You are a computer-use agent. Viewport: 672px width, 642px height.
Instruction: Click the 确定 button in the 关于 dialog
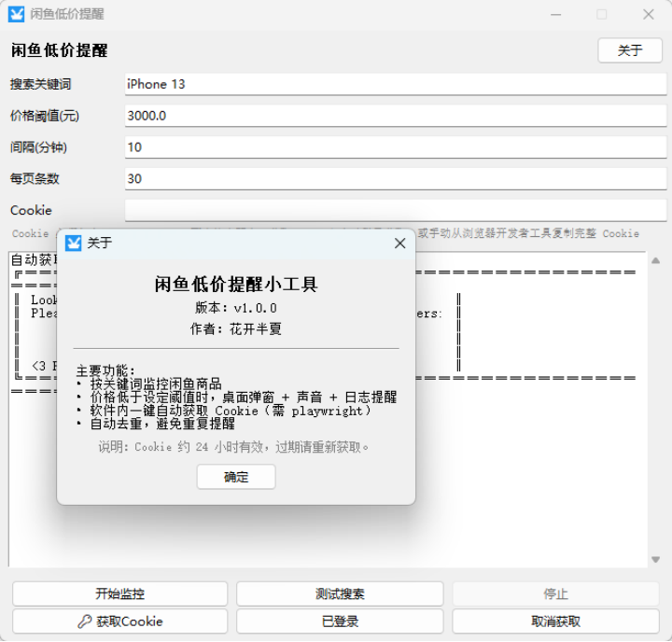[236, 477]
